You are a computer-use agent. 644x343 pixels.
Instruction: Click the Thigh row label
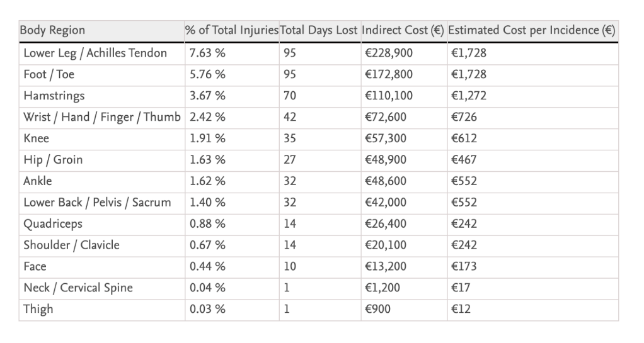coord(38,310)
